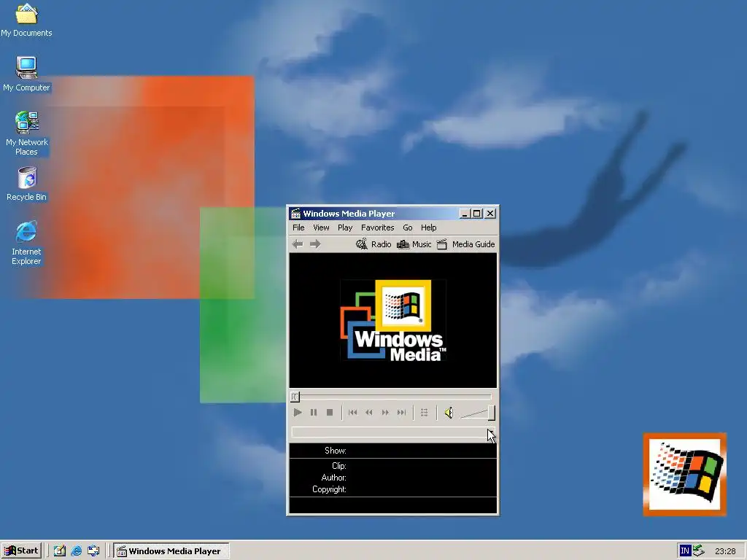Image resolution: width=747 pixels, height=560 pixels.
Task: Open the Favorites menu
Action: click(x=377, y=227)
